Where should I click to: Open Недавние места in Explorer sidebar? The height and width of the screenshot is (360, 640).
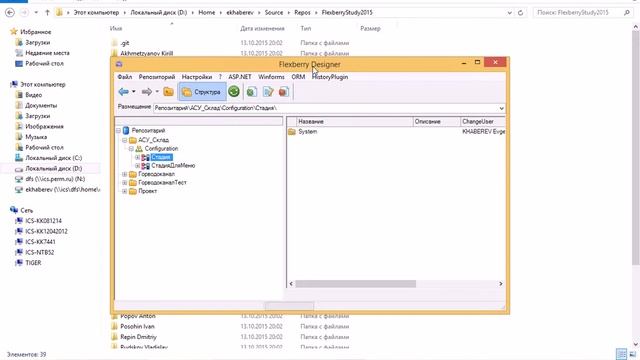tap(47, 53)
